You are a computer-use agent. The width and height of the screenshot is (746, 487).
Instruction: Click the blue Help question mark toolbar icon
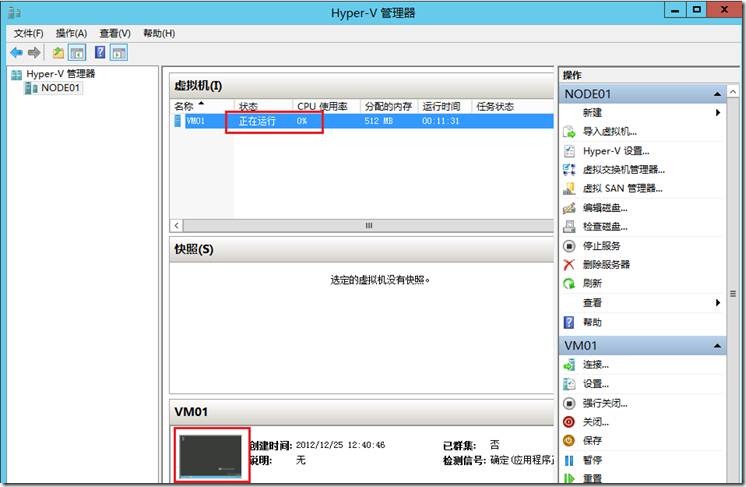click(100, 52)
